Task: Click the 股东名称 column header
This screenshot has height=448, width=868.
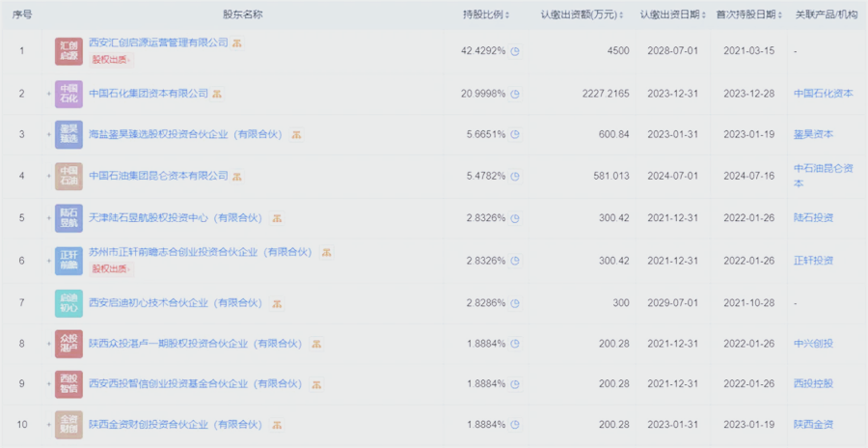Action: (242, 15)
